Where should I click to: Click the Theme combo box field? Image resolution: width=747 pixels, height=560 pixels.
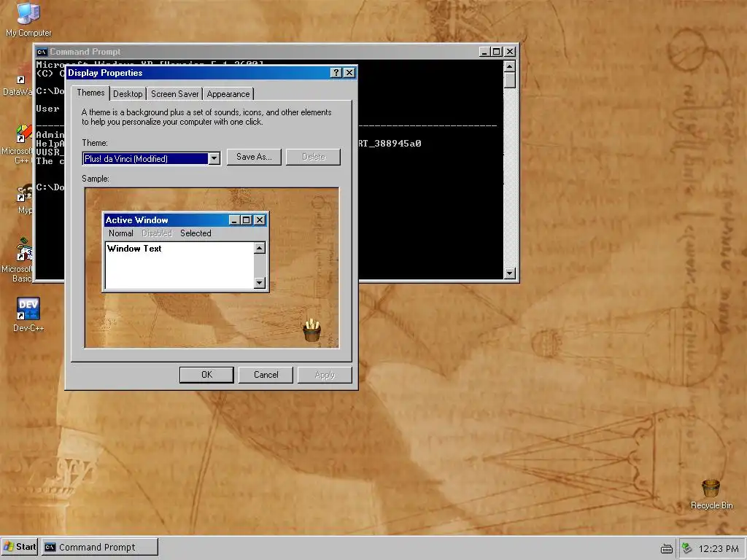click(x=151, y=158)
